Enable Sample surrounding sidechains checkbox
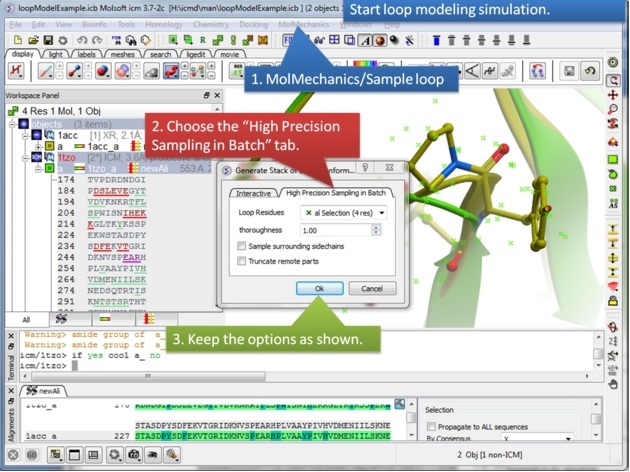The image size is (630, 472). click(x=242, y=246)
